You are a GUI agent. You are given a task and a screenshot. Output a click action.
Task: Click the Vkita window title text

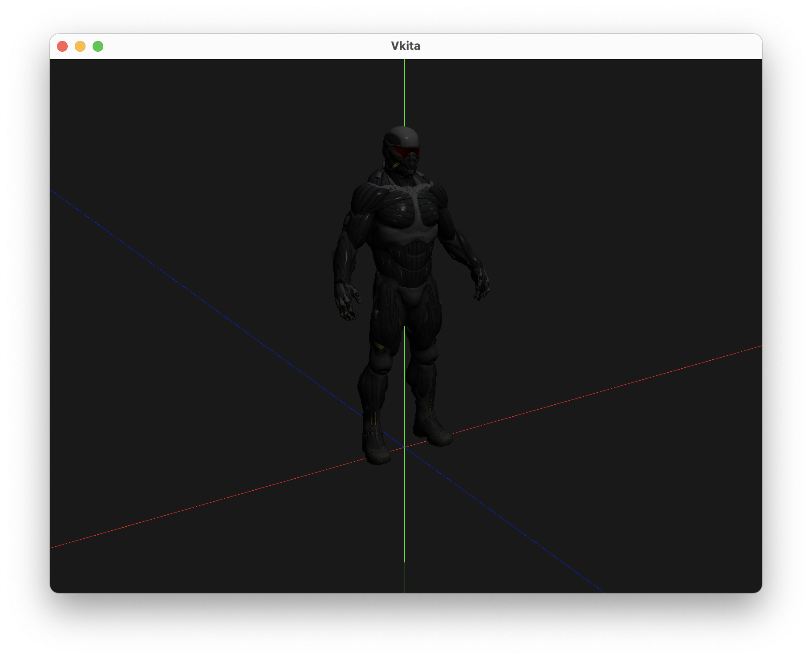pyautogui.click(x=406, y=46)
